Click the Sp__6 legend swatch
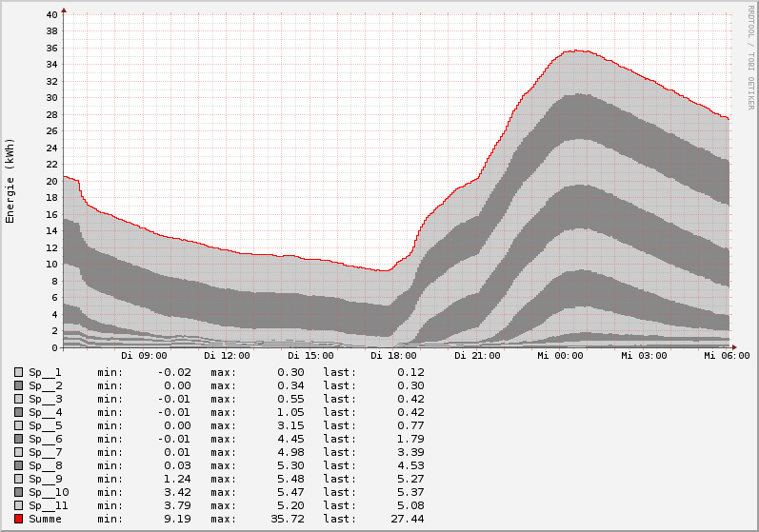This screenshot has width=759, height=532. tap(18, 439)
